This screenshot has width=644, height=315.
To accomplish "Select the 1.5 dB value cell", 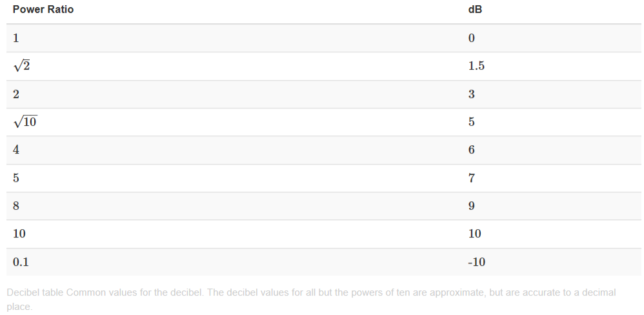I will point(476,66).
